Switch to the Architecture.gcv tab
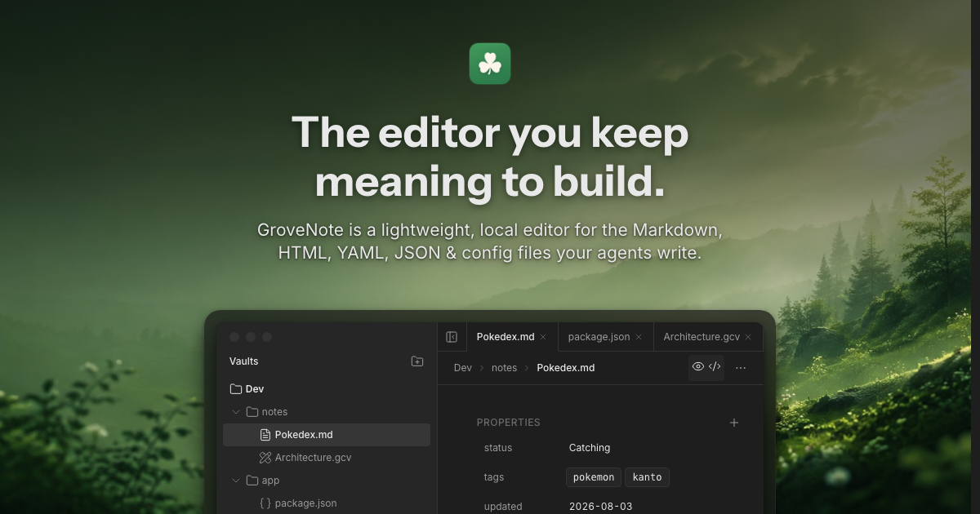 tap(708, 337)
